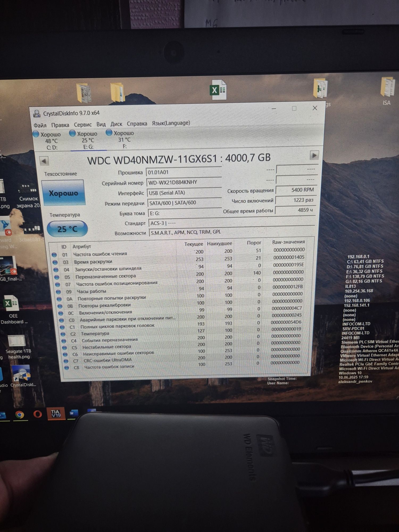Click the Raw-значения column header
This screenshot has height=532, width=399.
[288, 242]
